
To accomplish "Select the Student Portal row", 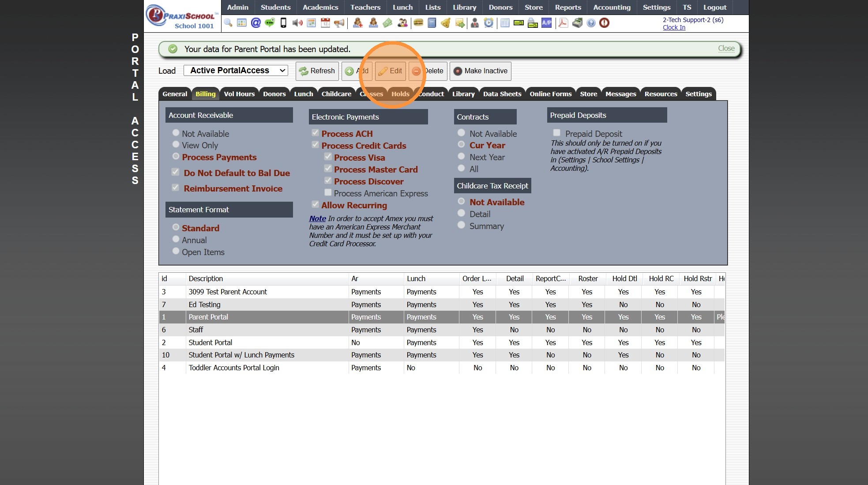I will pyautogui.click(x=210, y=342).
